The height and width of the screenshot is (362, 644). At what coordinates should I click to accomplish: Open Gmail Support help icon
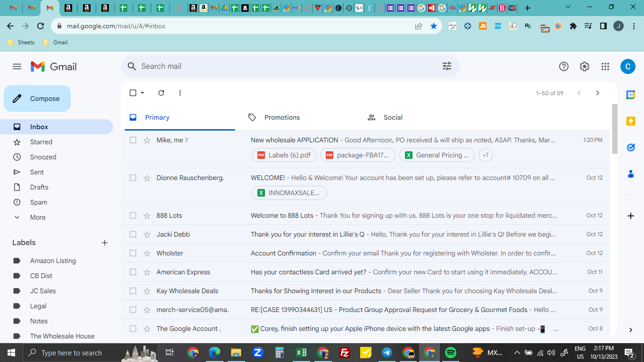pos(564,66)
